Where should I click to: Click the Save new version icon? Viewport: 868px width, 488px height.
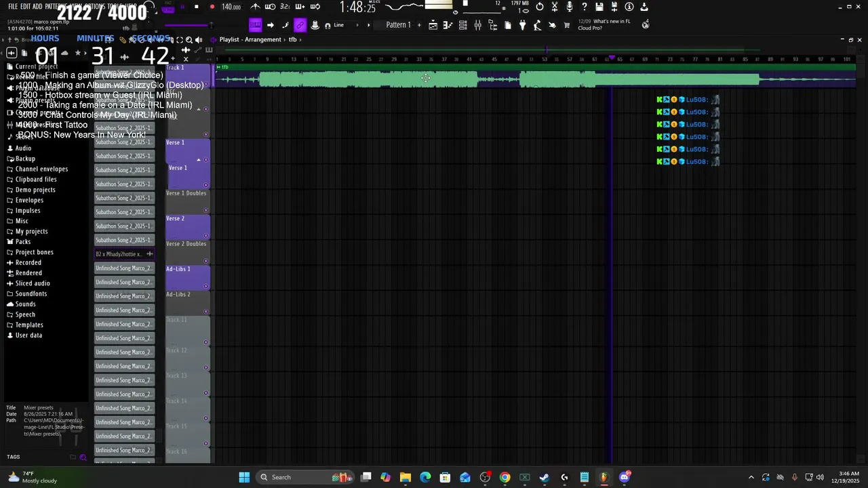(x=614, y=7)
